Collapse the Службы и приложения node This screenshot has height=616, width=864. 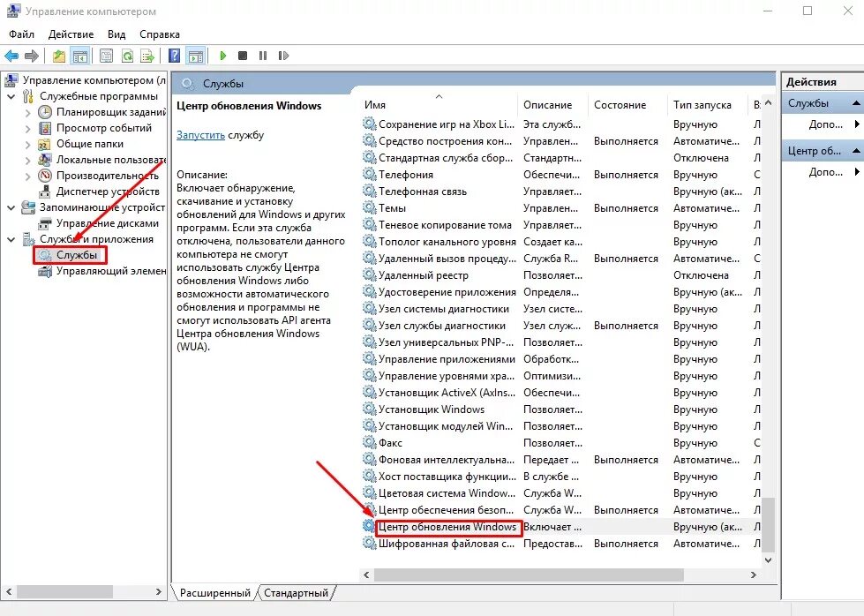click(11, 240)
